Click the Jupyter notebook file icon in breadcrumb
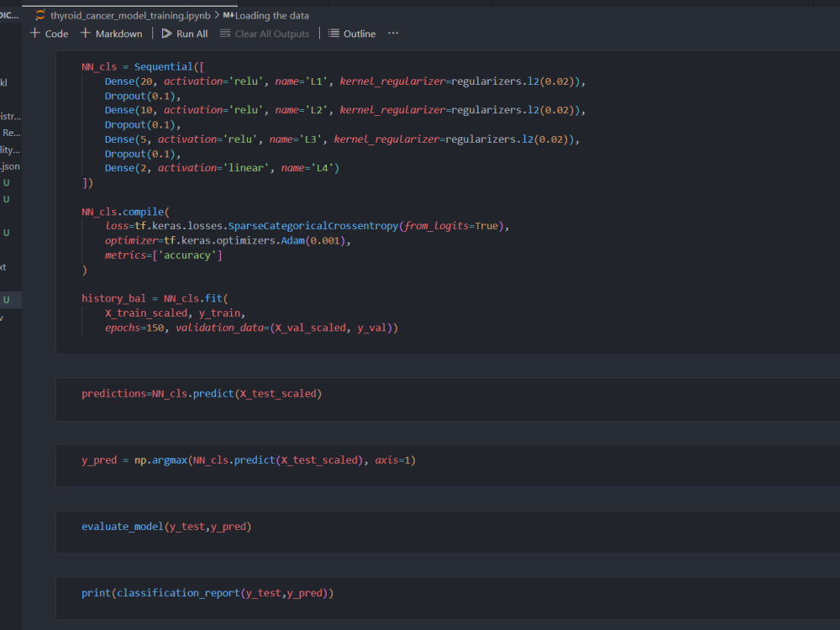 (40, 15)
